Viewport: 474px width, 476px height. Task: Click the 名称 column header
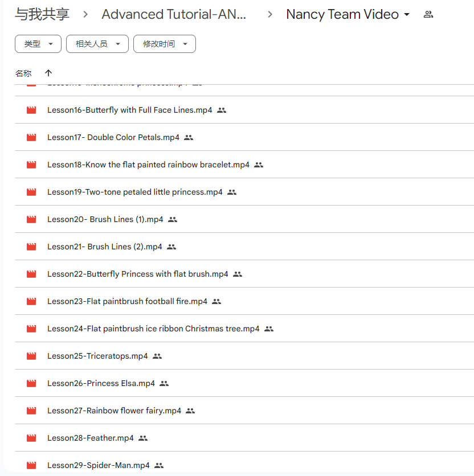(23, 73)
